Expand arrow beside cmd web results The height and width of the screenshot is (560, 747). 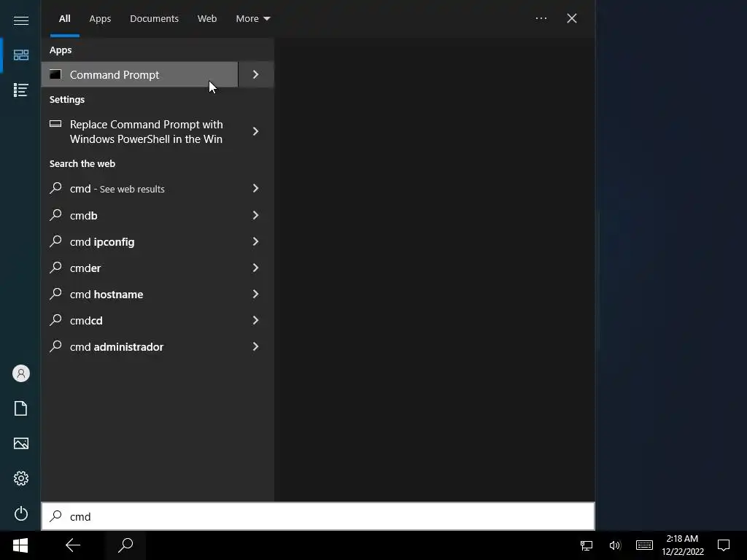point(256,189)
